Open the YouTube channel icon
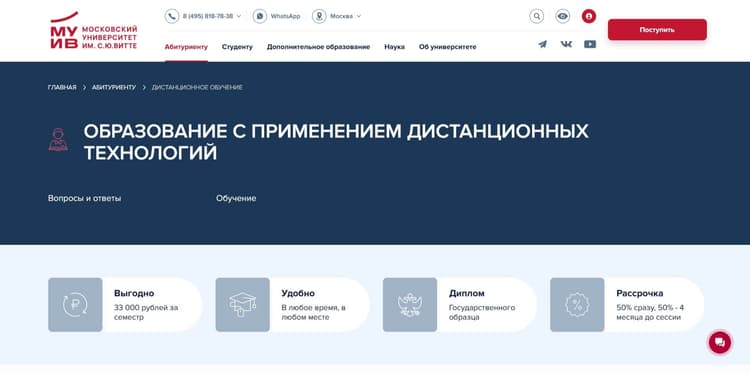750x373 pixels. pyautogui.click(x=590, y=44)
